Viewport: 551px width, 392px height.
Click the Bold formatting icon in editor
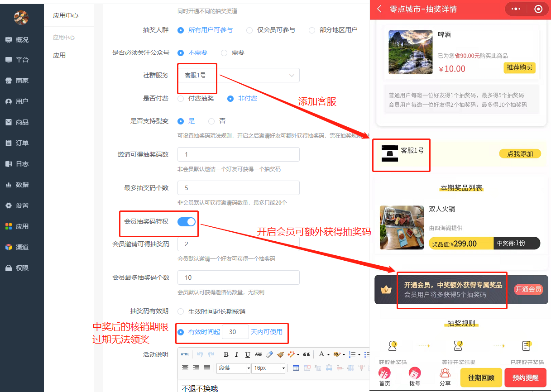click(x=226, y=354)
